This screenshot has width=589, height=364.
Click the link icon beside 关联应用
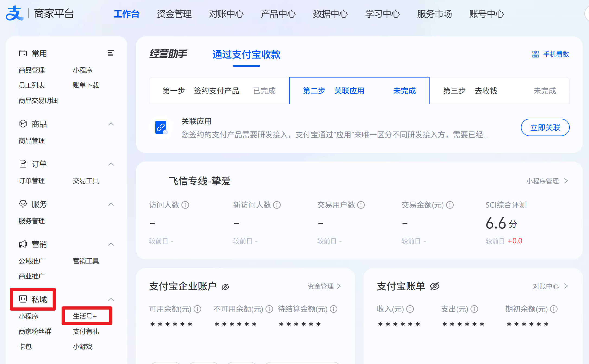pos(161,127)
